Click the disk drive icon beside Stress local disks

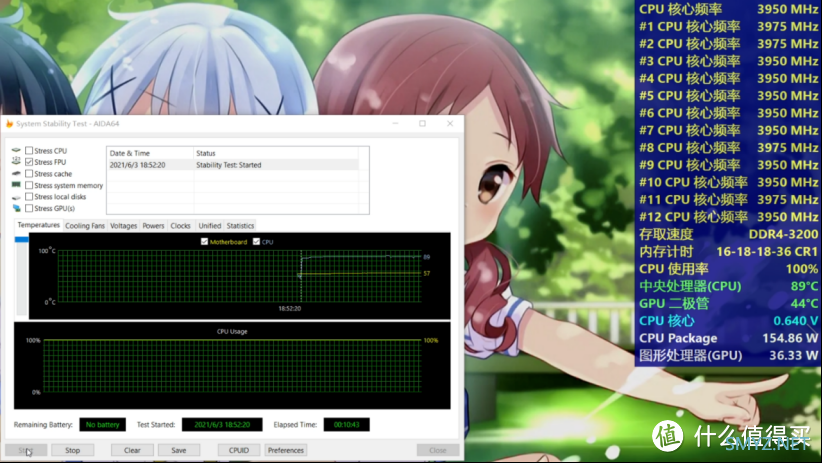pos(16,197)
